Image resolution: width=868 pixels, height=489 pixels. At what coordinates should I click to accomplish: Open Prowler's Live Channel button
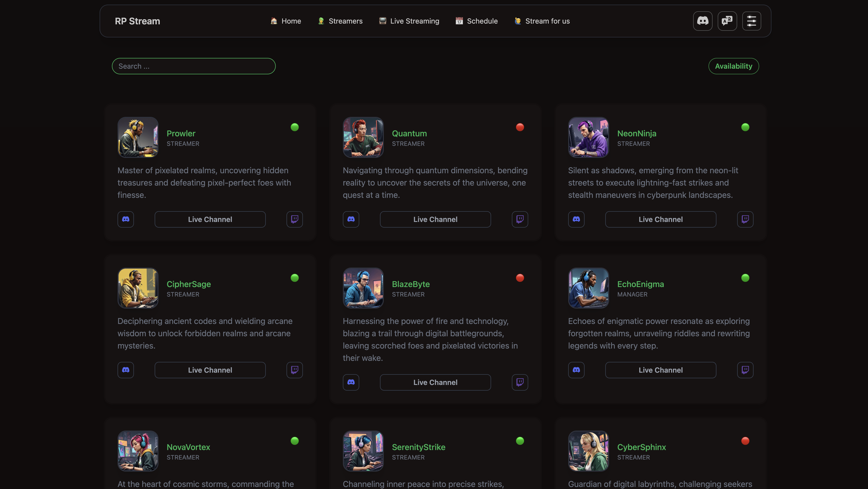[210, 219]
